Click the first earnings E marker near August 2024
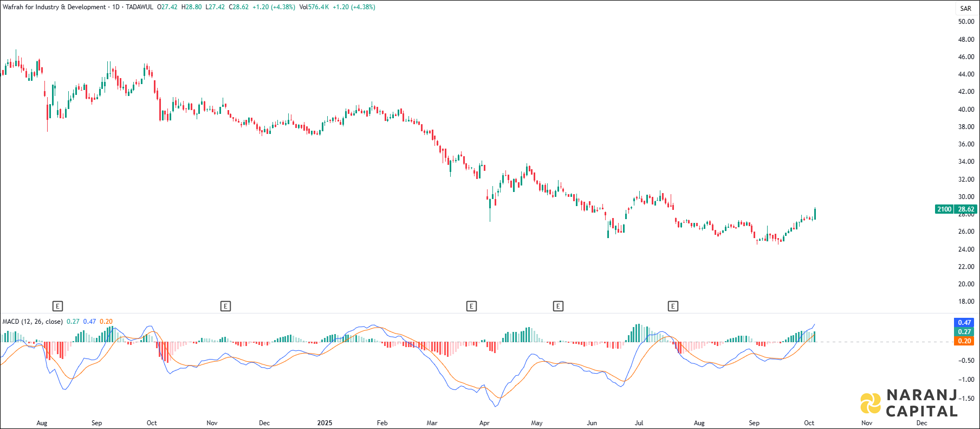The height and width of the screenshot is (429, 980). [x=57, y=306]
